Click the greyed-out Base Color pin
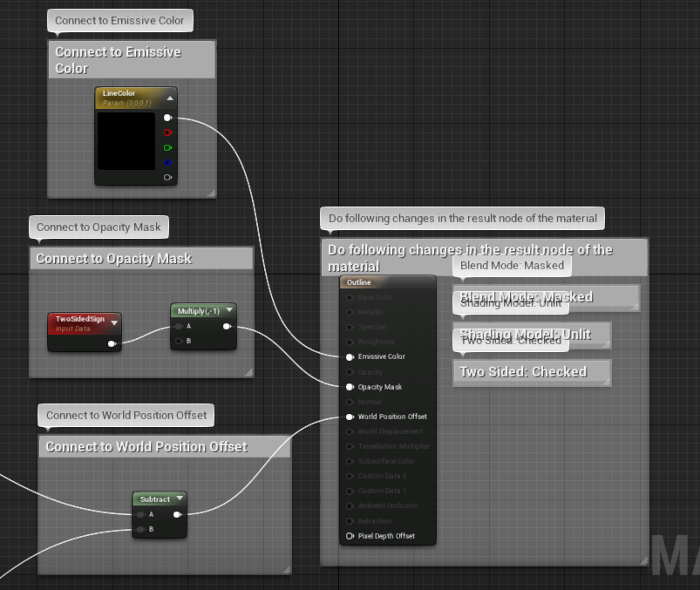This screenshot has width=700, height=590. (x=350, y=297)
